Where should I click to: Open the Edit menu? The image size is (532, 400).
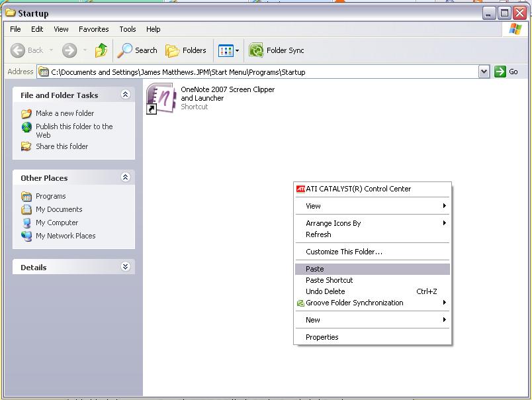coord(37,29)
